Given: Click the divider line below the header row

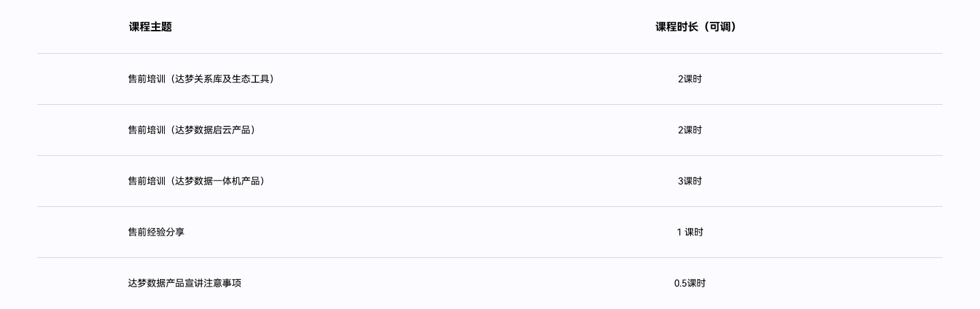Looking at the screenshot, I should 490,53.
